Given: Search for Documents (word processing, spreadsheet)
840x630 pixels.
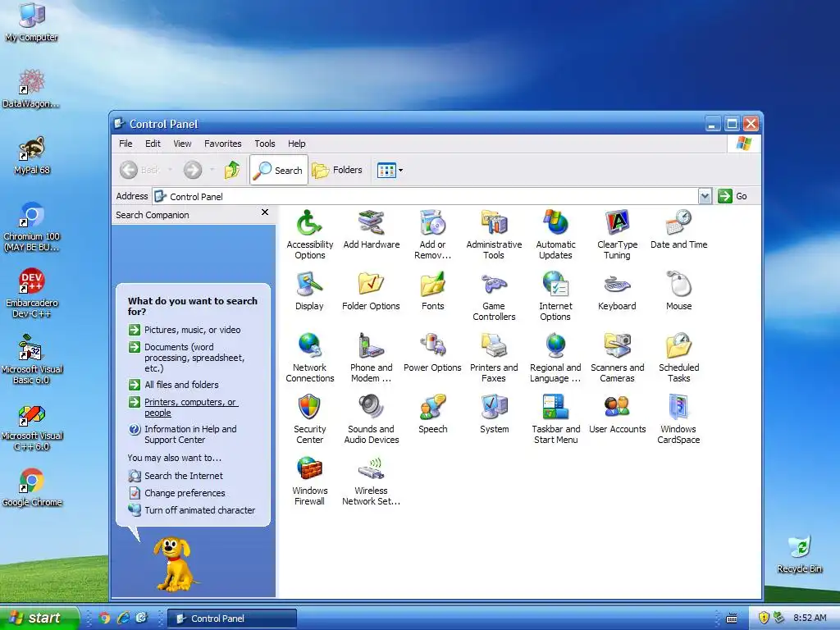Looking at the screenshot, I should (187, 358).
